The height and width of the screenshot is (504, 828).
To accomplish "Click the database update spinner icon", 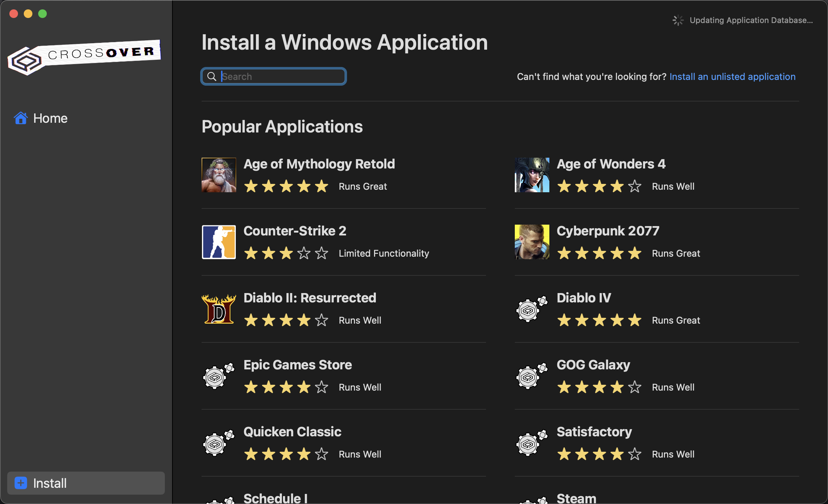I will click(678, 20).
